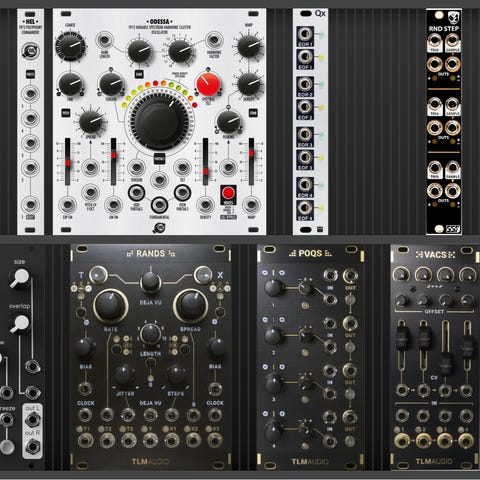Screen dimensions: 480x480
Task: Click the Coarse tuning knob on Odessa
Action: pos(70,46)
